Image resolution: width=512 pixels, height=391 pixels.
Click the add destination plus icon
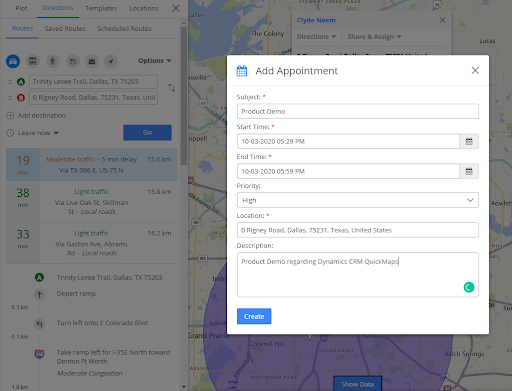click(x=10, y=116)
